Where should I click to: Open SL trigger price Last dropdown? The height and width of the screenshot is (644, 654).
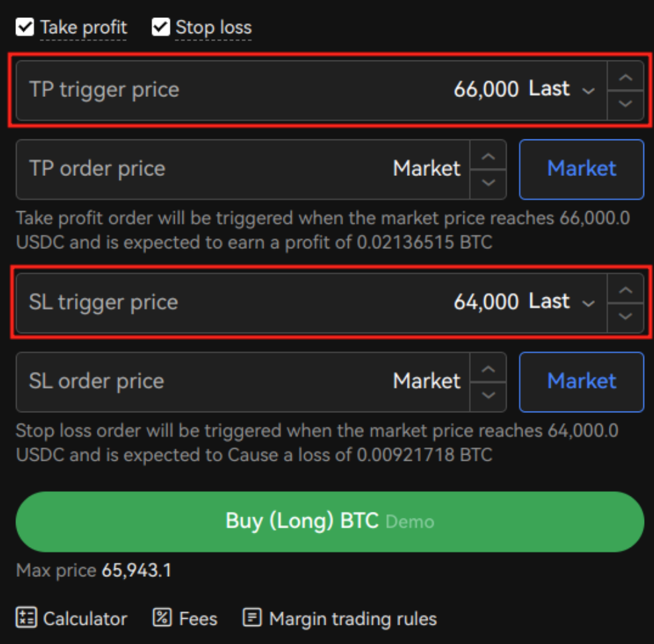562,302
